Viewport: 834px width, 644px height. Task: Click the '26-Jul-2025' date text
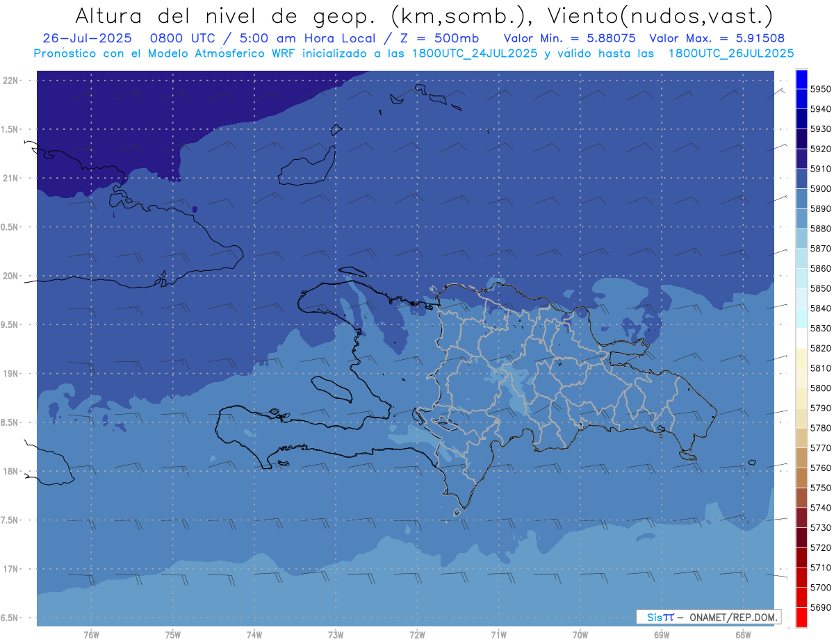[87, 38]
